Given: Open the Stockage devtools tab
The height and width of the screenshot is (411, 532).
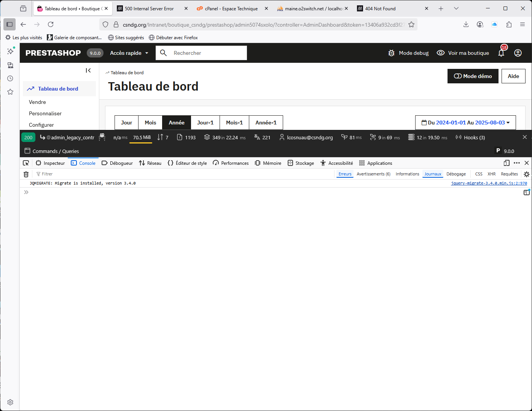Looking at the screenshot, I should (301, 163).
